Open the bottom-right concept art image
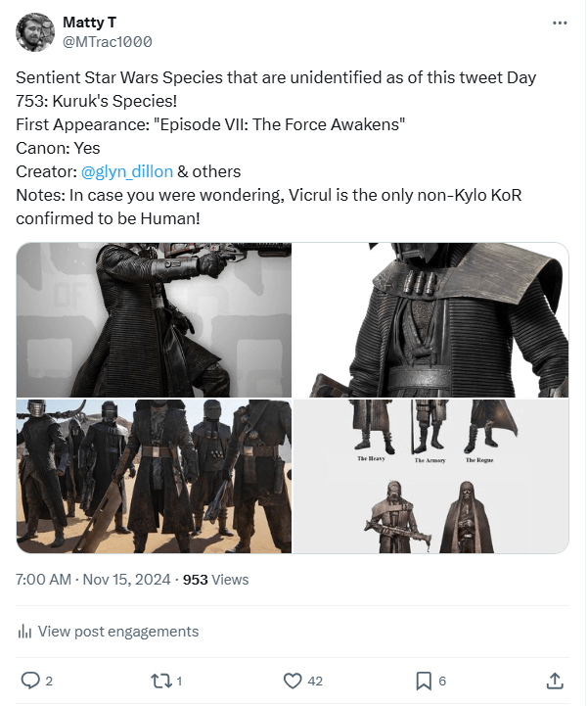This screenshot has width=588, height=706. coord(431,477)
